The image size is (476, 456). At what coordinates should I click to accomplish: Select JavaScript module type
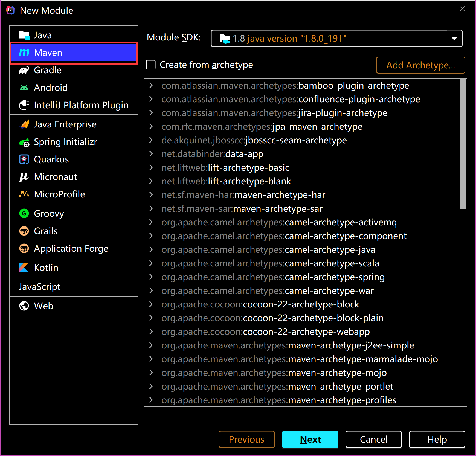pyautogui.click(x=74, y=287)
